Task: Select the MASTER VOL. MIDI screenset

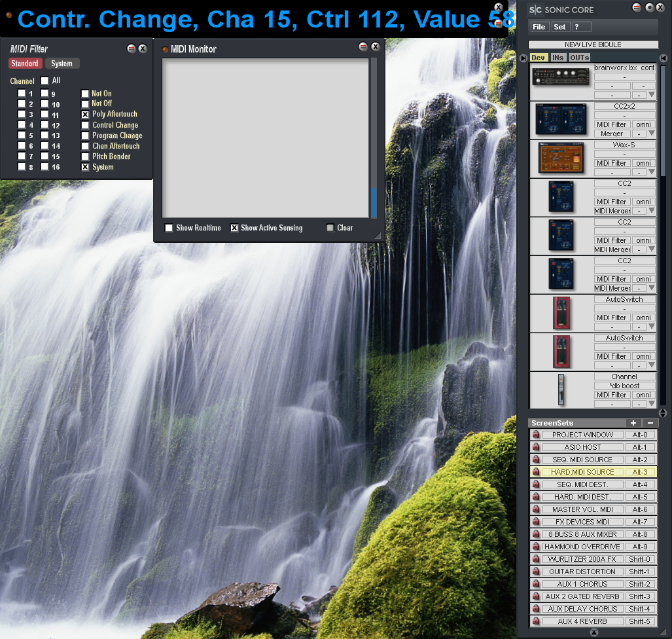Action: pos(582,509)
